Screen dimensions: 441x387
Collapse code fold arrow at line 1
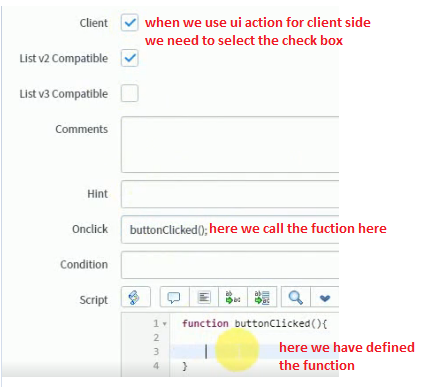click(x=165, y=324)
